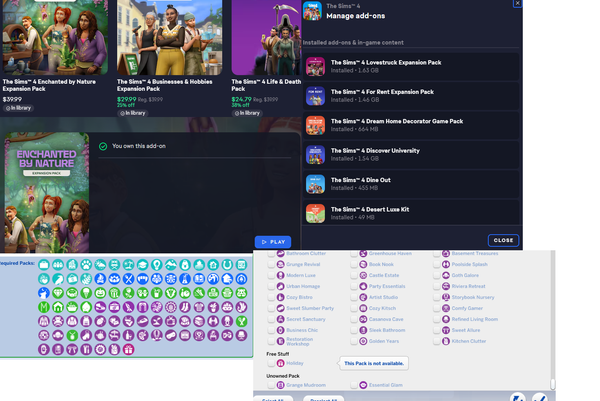This screenshot has height=401, width=600.
Task: Toggle the Castle Estate checkbox
Action: click(354, 275)
